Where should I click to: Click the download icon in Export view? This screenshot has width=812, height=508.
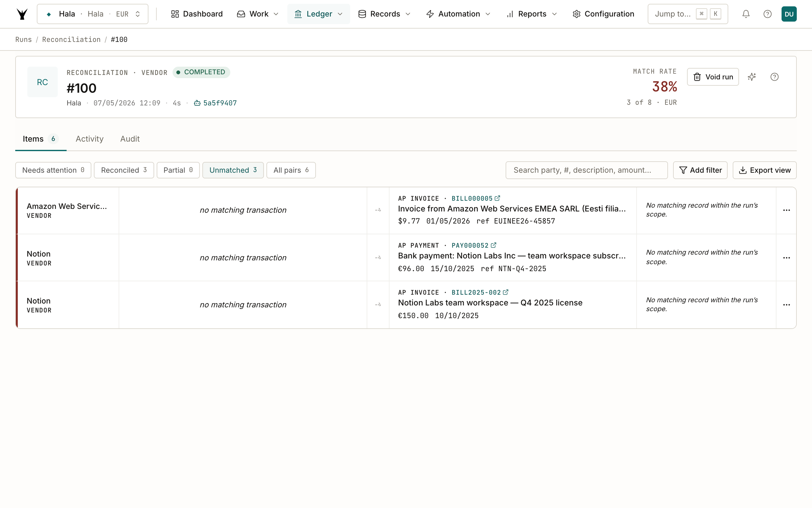[743, 170]
